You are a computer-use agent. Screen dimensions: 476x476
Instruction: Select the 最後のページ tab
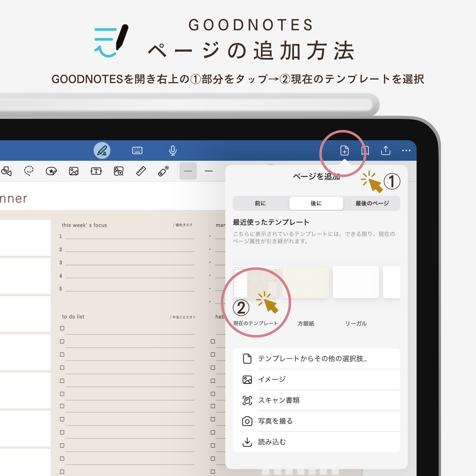[x=372, y=203]
